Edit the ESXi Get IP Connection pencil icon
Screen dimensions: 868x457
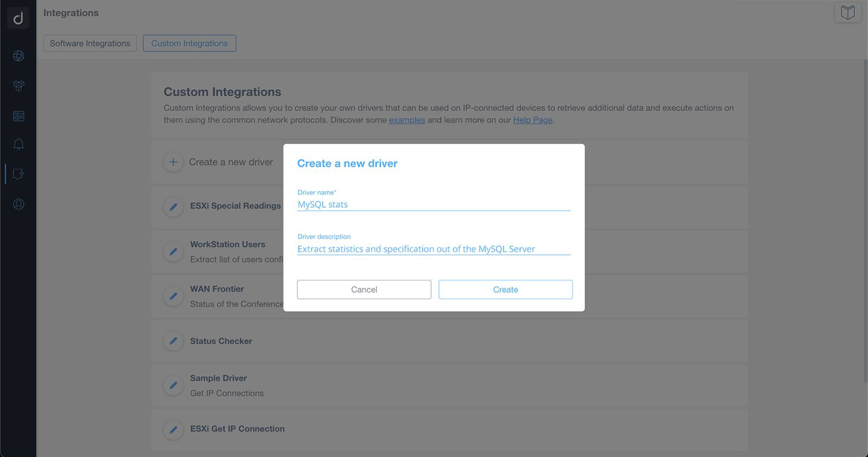(x=173, y=430)
